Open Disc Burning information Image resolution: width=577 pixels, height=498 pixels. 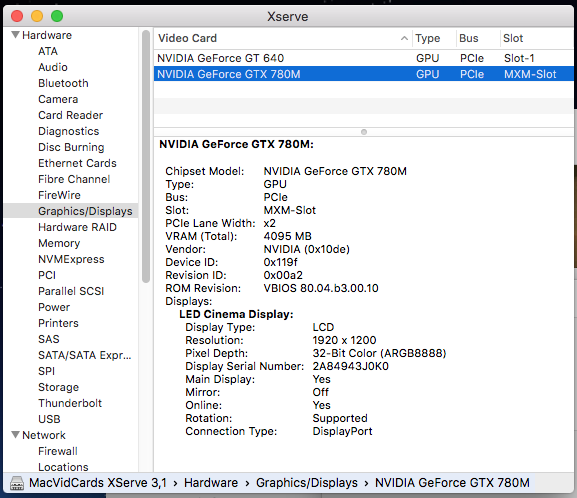71,147
